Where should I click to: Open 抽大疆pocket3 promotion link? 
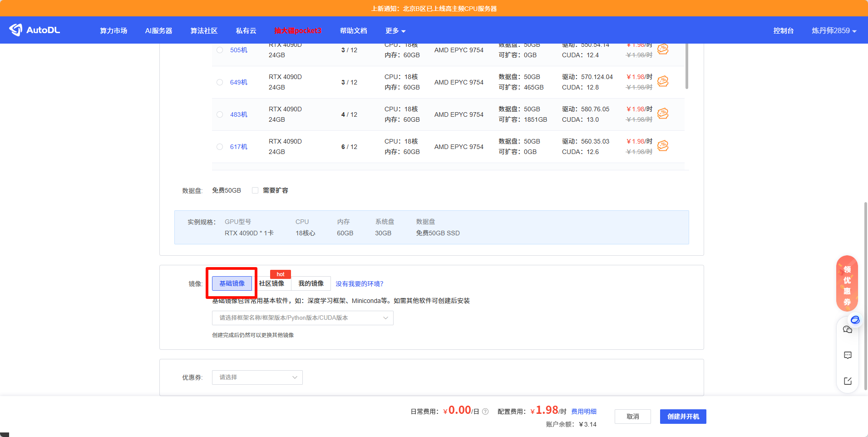click(x=298, y=30)
